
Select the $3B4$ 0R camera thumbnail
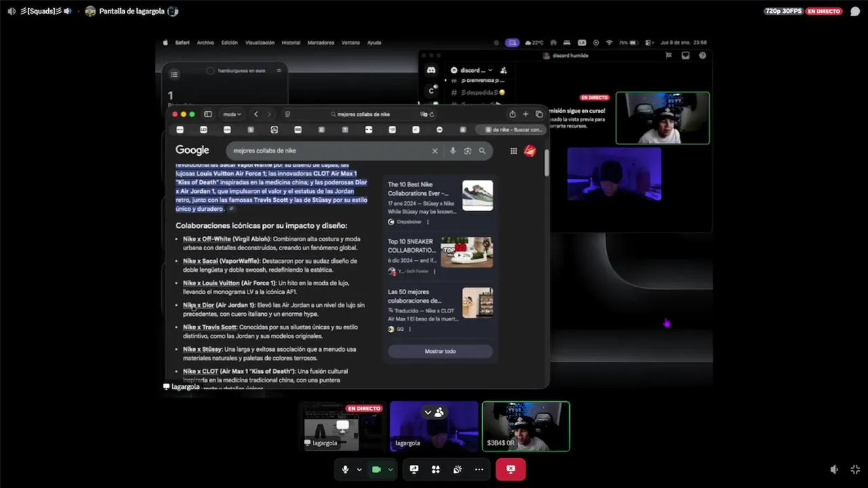coord(526,426)
